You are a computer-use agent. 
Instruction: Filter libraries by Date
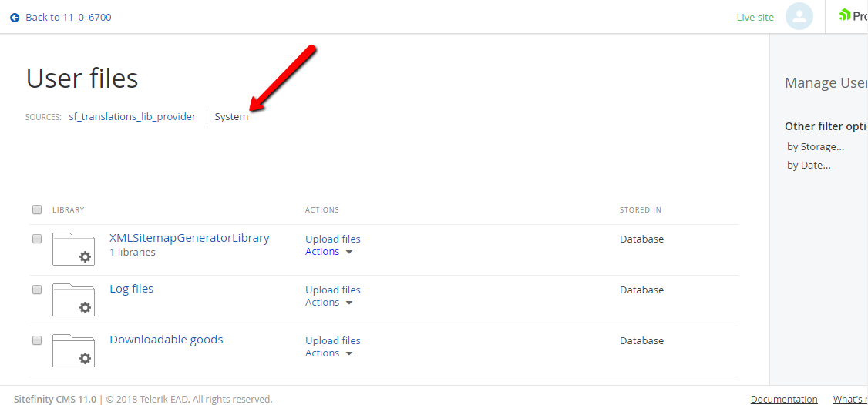809,166
